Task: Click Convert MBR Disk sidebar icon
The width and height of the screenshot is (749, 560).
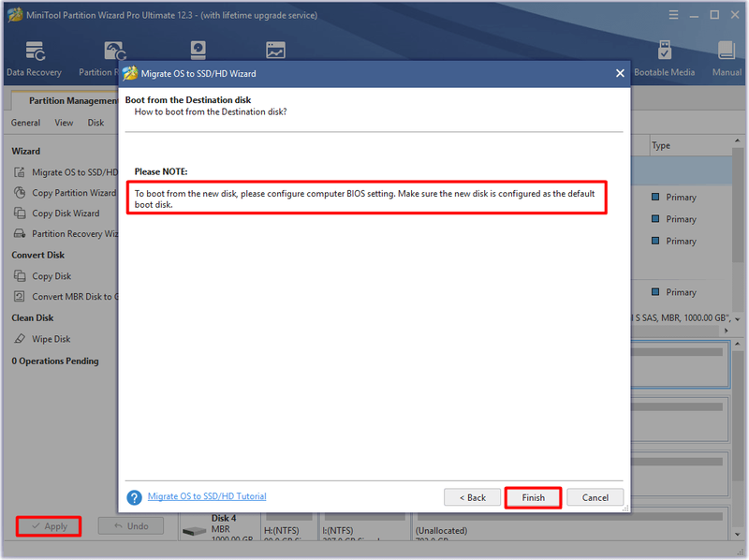Action: coord(19,296)
